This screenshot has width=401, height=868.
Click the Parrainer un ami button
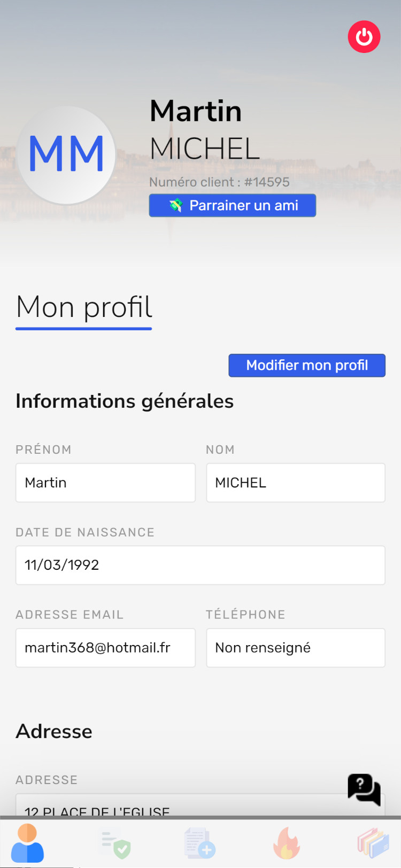tap(233, 205)
